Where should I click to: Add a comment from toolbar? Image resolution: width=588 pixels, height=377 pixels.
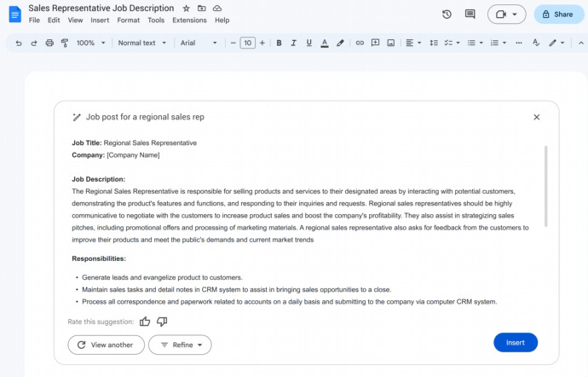(x=375, y=43)
